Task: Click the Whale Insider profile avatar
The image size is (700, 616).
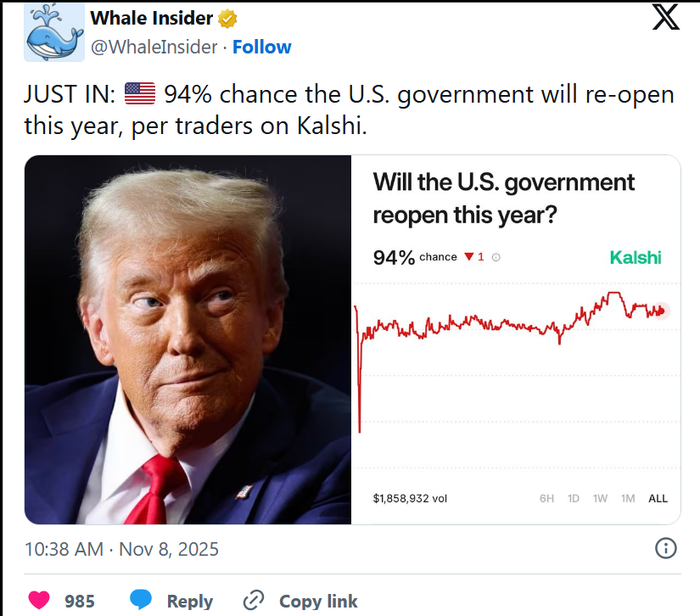Action: pyautogui.click(x=53, y=32)
